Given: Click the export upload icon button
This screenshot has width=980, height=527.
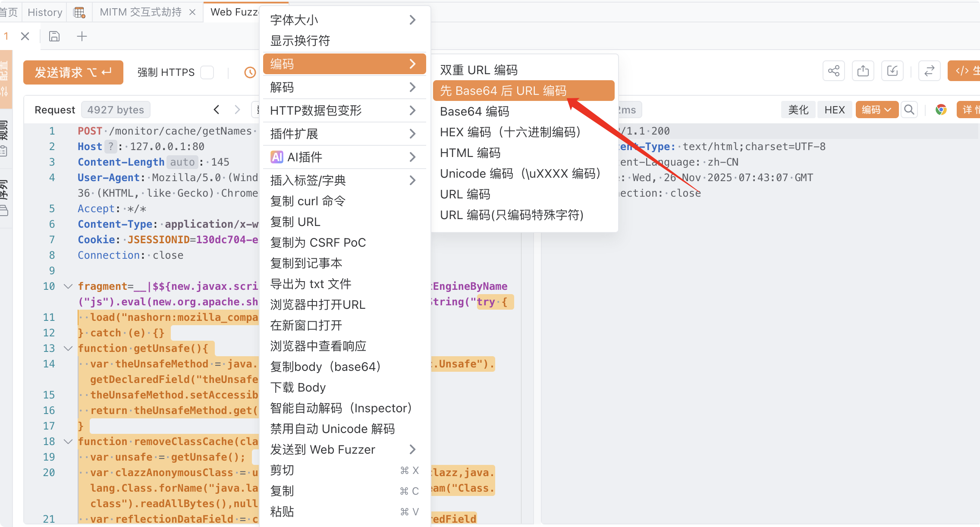Looking at the screenshot, I should [x=863, y=71].
